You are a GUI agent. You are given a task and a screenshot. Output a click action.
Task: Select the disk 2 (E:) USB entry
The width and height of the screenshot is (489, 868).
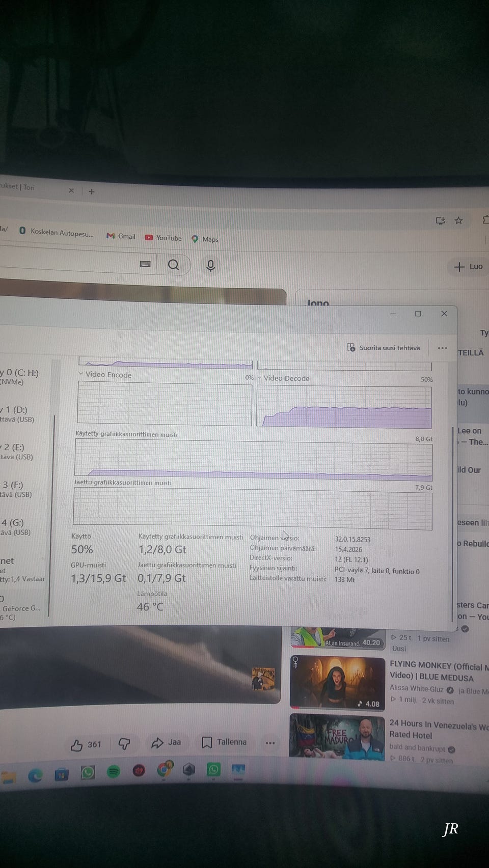click(16, 452)
